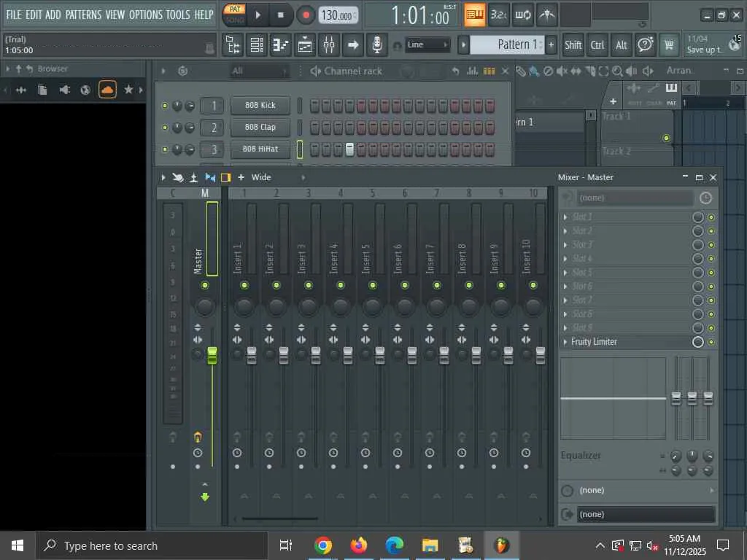Open Firefox from the taskbar

click(359, 545)
